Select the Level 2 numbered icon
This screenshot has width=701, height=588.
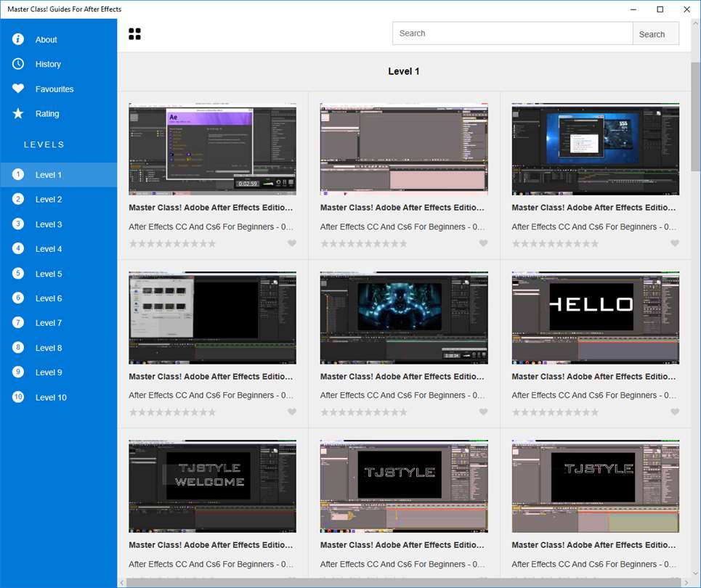(x=18, y=199)
